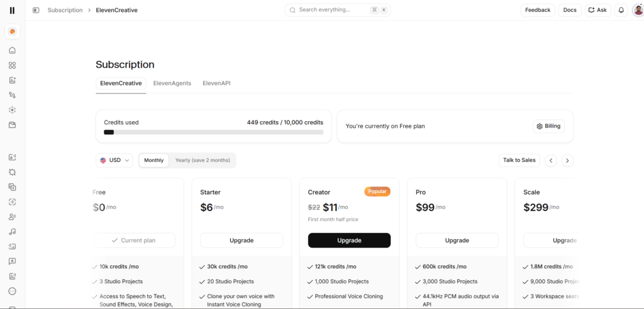Open the speech-to-text lines icon in sidebar
Image resolution: width=644 pixels, height=309 pixels.
(x=13, y=247)
